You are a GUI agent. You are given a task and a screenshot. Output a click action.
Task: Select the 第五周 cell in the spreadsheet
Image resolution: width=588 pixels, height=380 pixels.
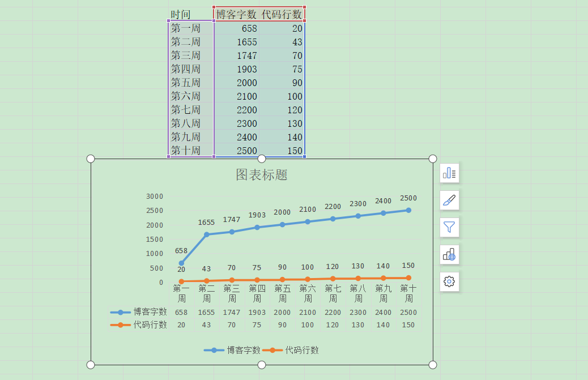click(x=191, y=83)
